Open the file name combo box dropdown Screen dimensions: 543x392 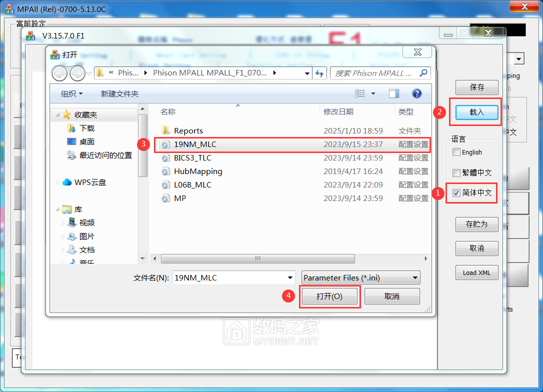click(x=290, y=277)
